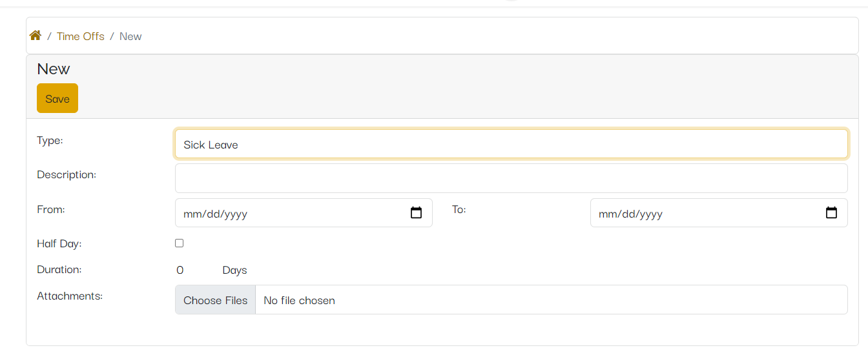Select the year segment of From date
Image resolution: width=868 pixels, height=348 pixels.
235,214
